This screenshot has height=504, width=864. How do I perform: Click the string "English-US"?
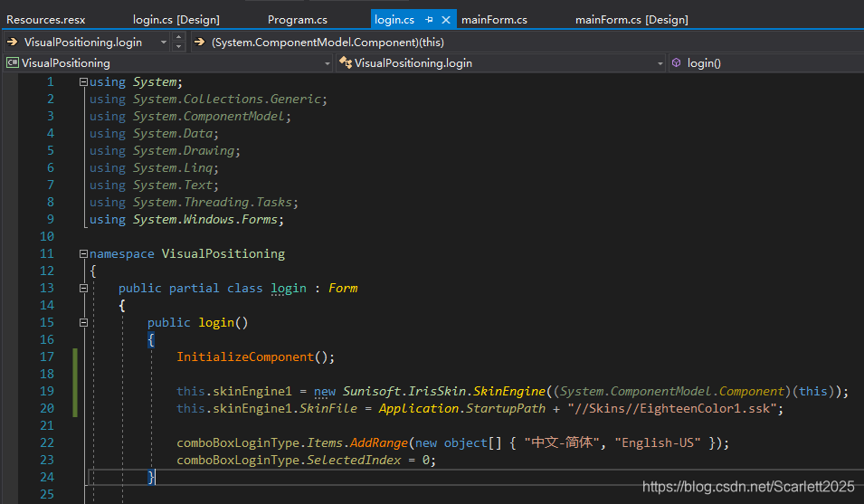[x=658, y=442]
